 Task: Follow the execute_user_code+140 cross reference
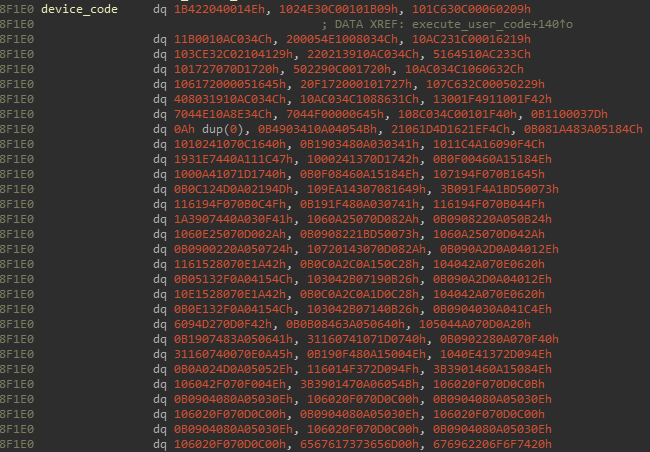click(492, 24)
